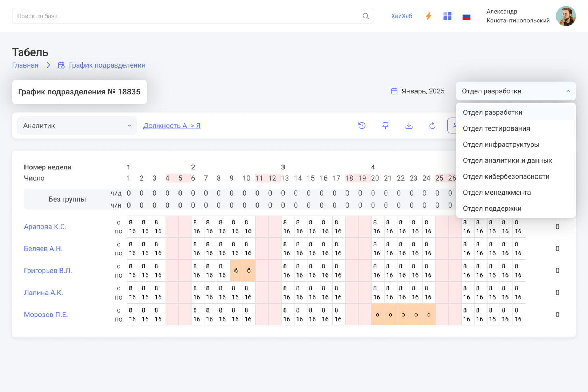Click the pin icon in toolbar

click(385, 125)
